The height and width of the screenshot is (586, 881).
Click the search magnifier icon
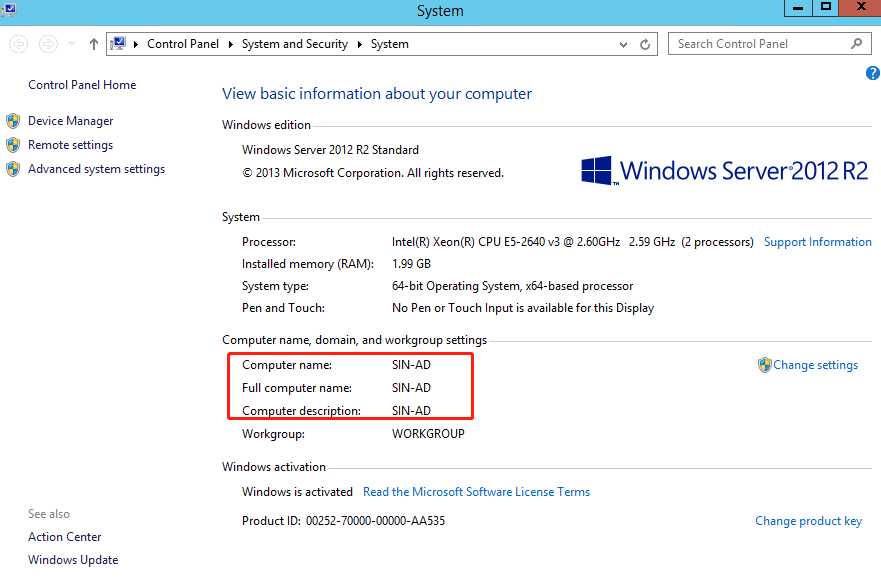click(856, 43)
